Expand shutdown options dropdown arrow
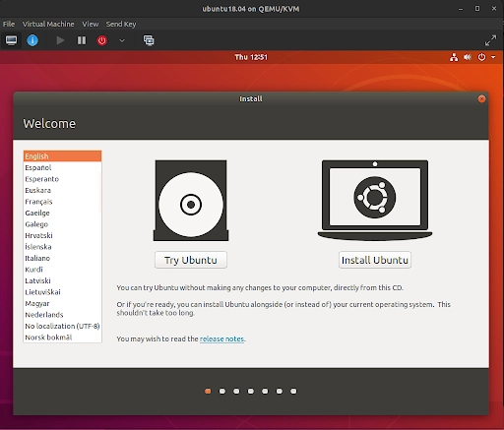This screenshot has height=430, width=504. pyautogui.click(x=122, y=40)
